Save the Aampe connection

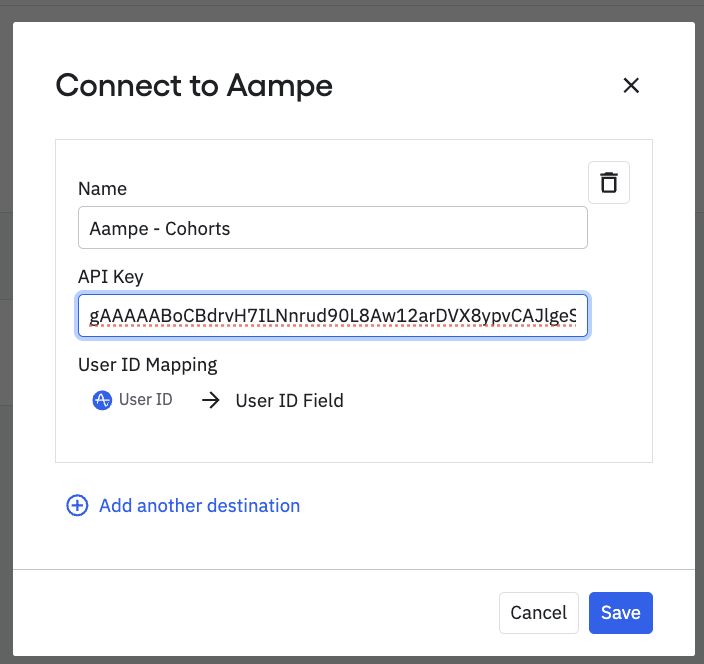click(621, 613)
